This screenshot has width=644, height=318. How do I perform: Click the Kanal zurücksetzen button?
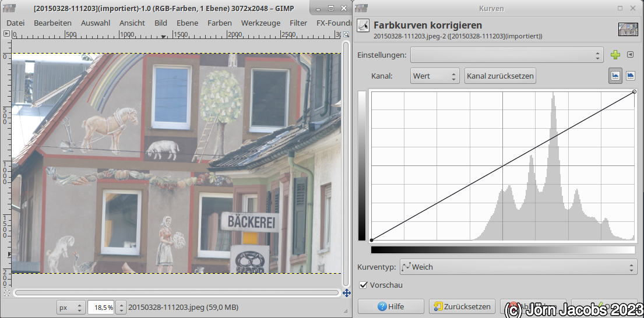[x=499, y=76]
